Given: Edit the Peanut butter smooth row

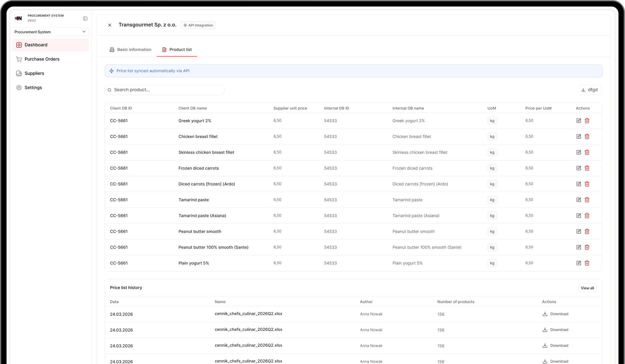Looking at the screenshot, I should pyautogui.click(x=579, y=231).
